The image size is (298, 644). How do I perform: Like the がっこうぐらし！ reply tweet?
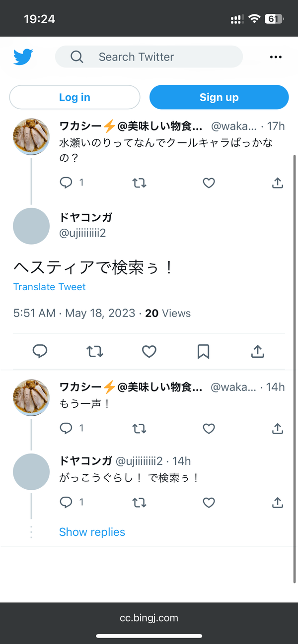[x=209, y=503]
